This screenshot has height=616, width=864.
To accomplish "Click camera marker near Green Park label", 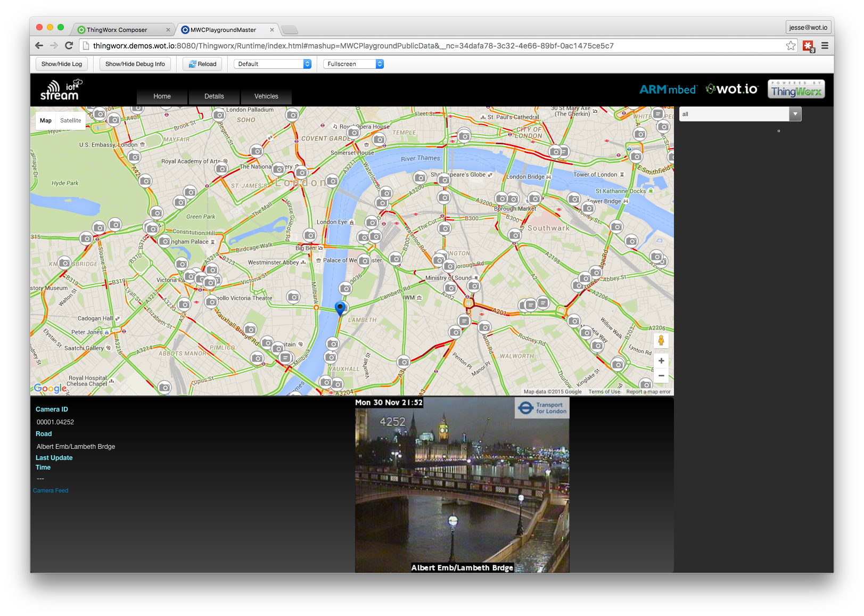I will 180,202.
